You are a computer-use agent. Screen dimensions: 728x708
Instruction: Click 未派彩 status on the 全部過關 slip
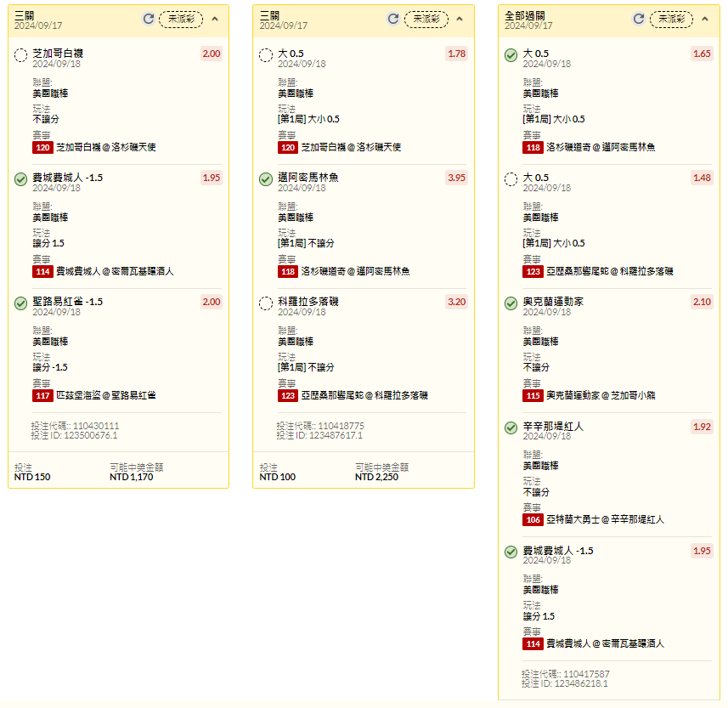(671, 19)
